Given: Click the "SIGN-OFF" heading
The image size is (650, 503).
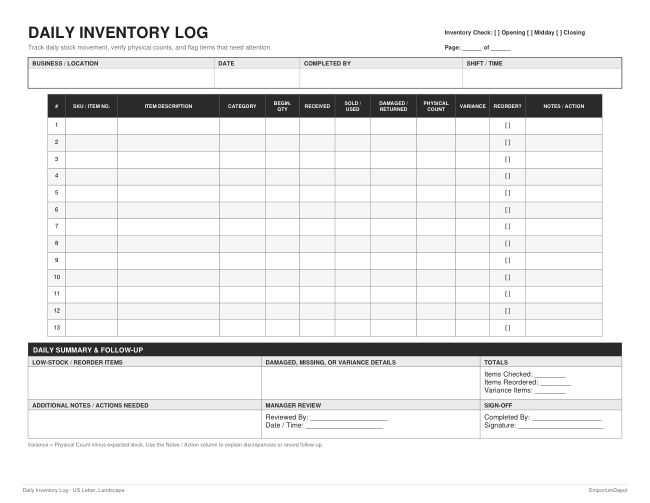Looking at the screenshot, I should [498, 406].
